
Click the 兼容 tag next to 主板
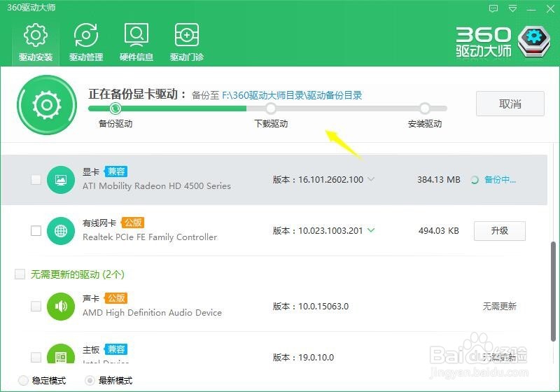pos(115,349)
